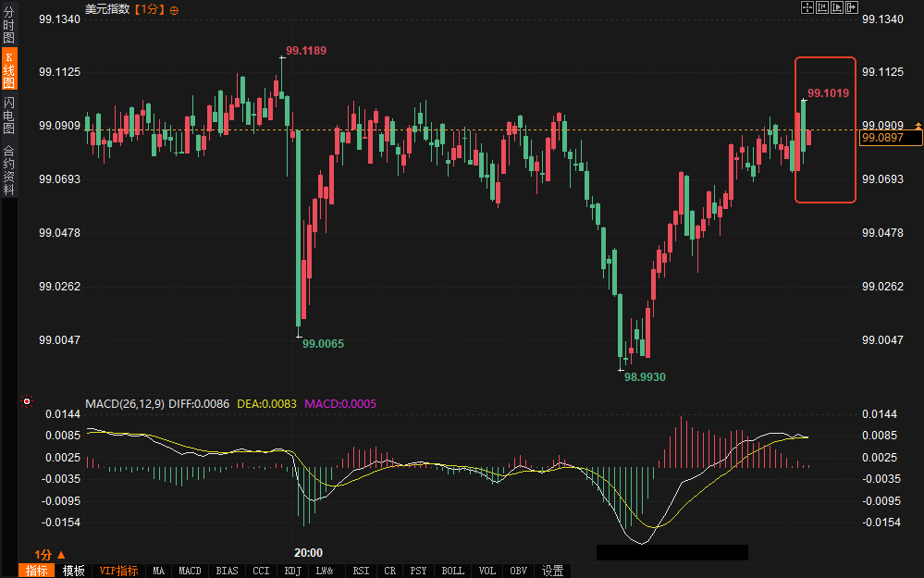Open the VIP指标 button
Viewport: 924px width, 578px height.
pos(118,571)
